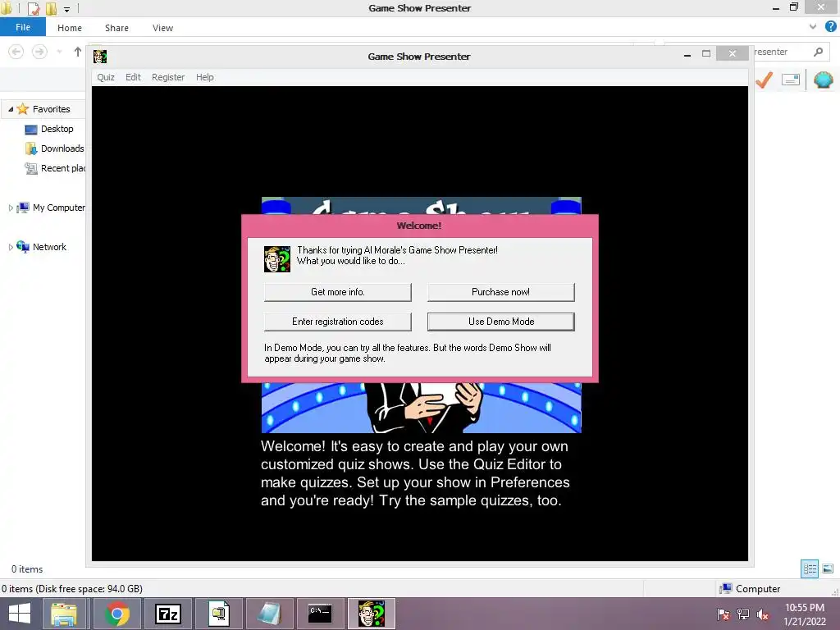Screen dimensions: 840x630
Task: Open recent locations dropdown arrow in Explorer
Action: pos(59,52)
